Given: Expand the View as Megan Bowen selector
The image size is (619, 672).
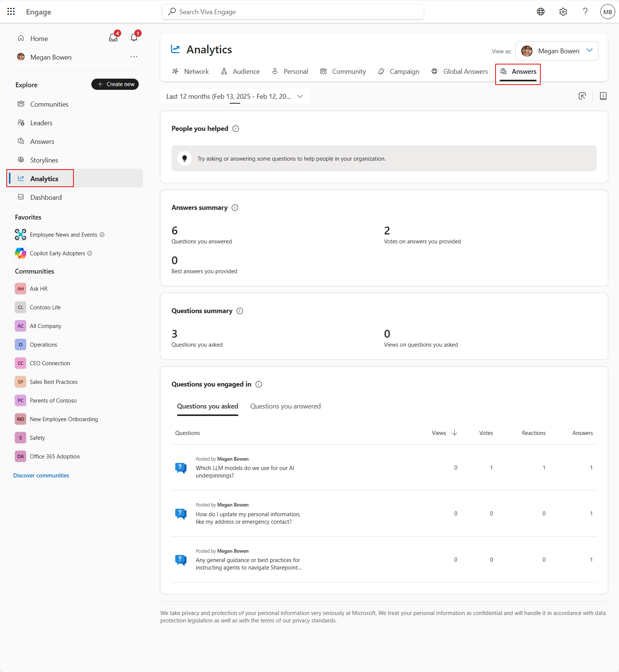Looking at the screenshot, I should coord(589,51).
